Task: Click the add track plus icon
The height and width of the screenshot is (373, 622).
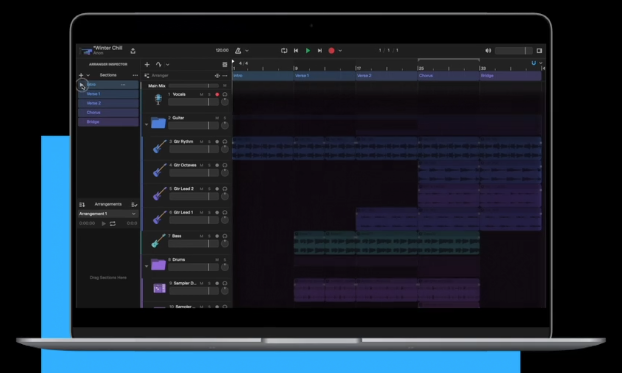Action: (x=147, y=65)
